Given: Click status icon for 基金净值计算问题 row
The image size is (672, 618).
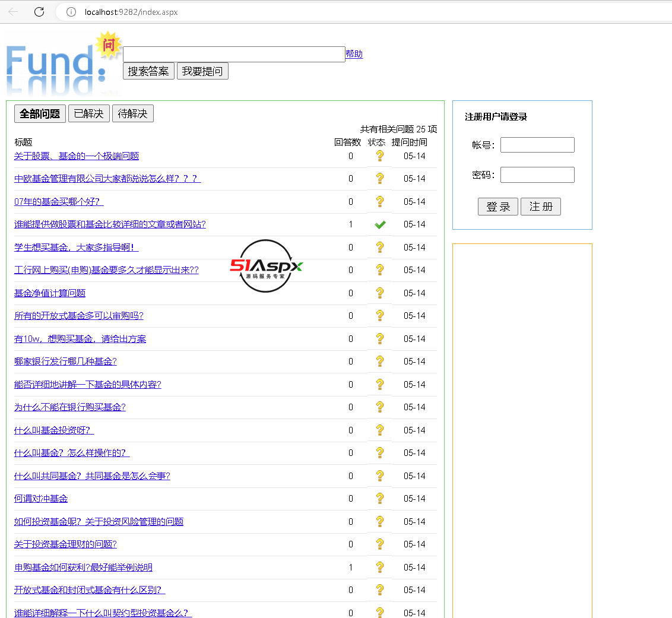Looking at the screenshot, I should click(x=380, y=293).
